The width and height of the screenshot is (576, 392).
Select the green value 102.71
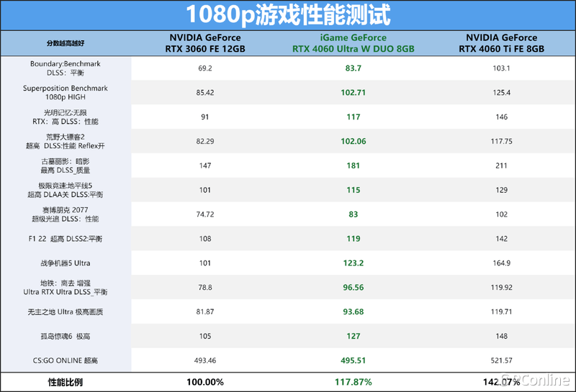(354, 93)
